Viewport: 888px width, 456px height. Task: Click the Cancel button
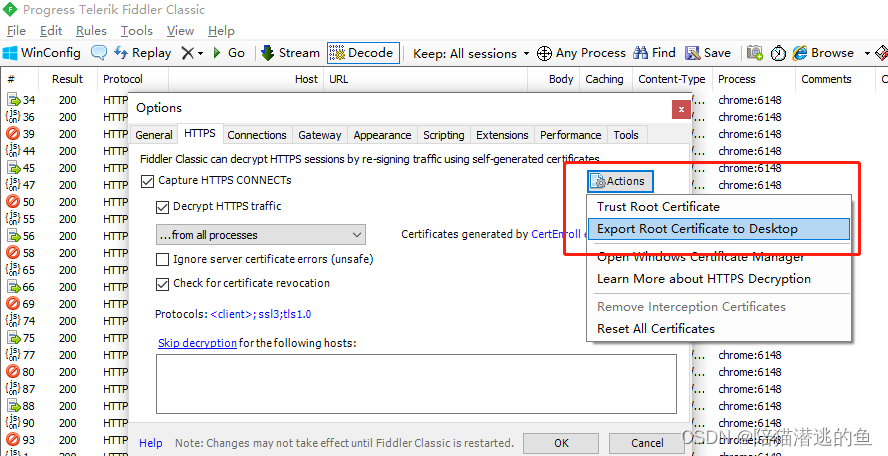[647, 443]
